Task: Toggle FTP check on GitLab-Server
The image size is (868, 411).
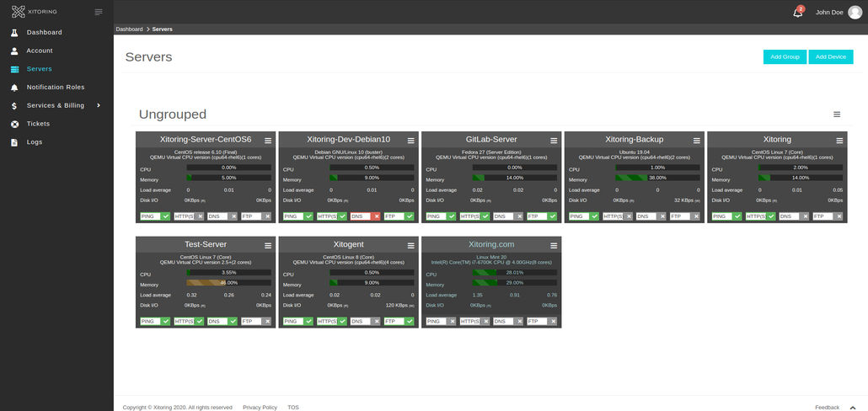Action: (542, 216)
